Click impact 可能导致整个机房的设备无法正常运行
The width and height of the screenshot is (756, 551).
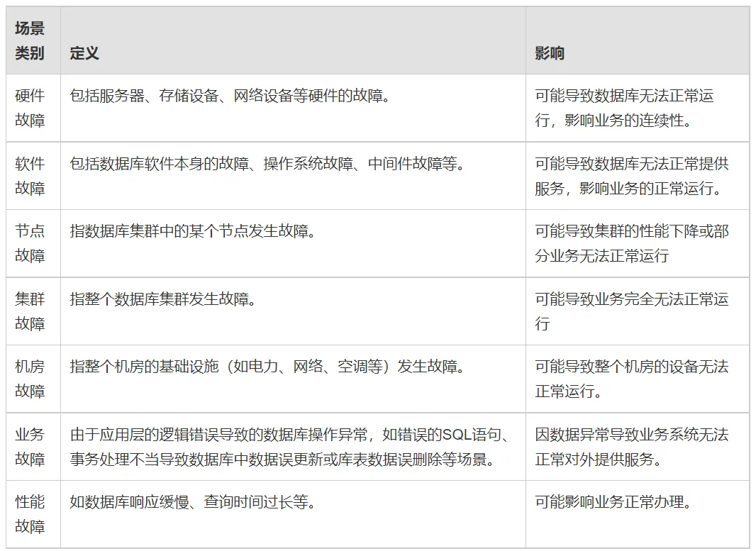632,379
